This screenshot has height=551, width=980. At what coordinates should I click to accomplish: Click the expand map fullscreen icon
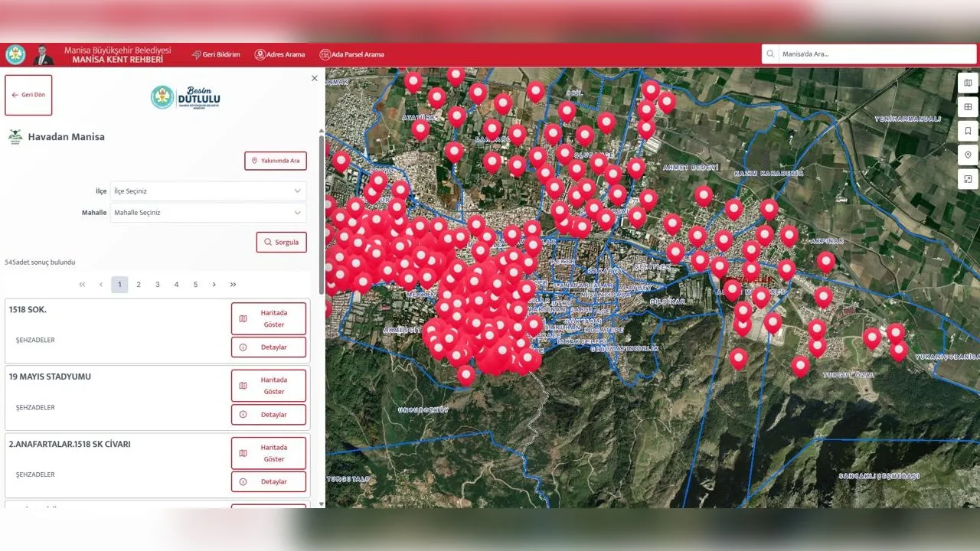point(968,179)
